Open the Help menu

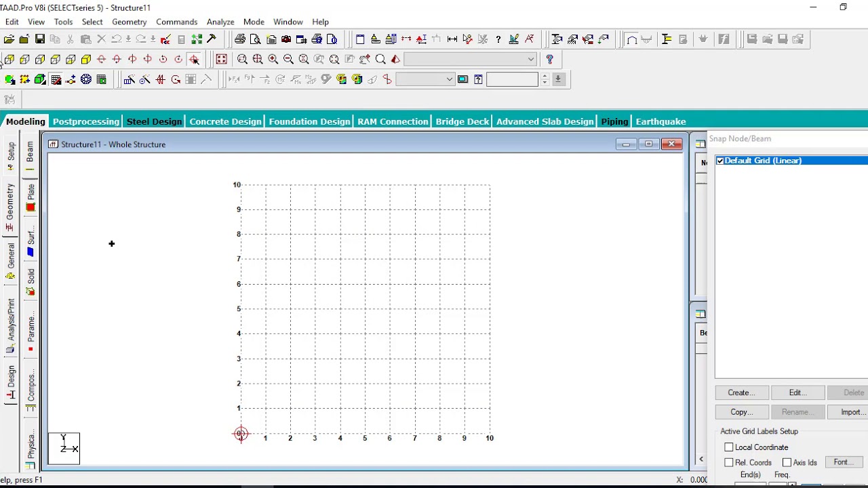click(320, 22)
